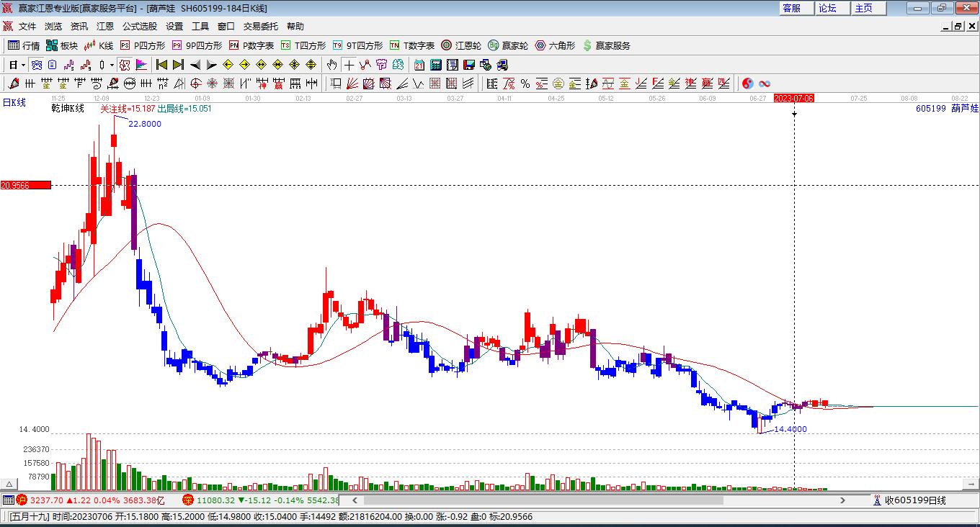Open the calendar date icon
This screenshot has height=527, width=980.
(419, 65)
